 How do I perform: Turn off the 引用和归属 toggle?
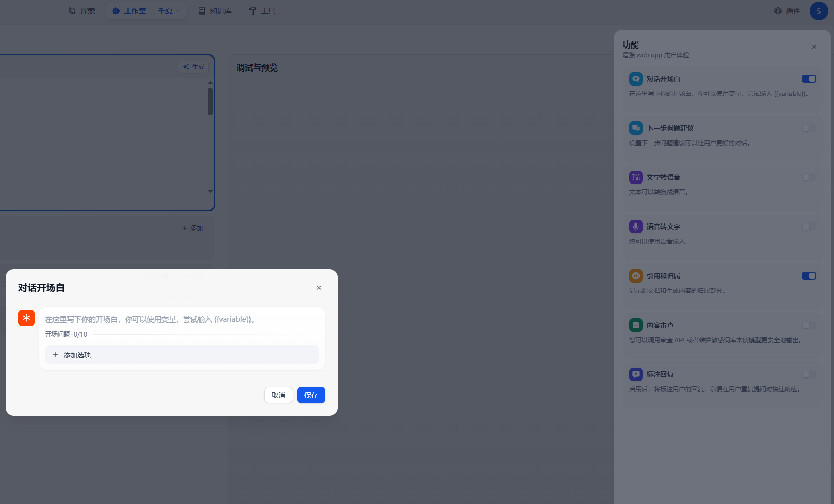(x=809, y=276)
